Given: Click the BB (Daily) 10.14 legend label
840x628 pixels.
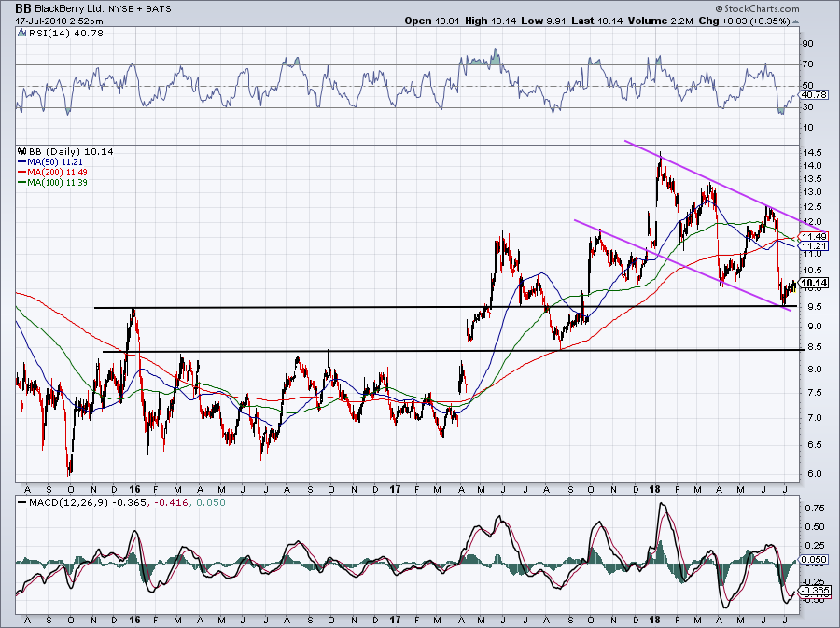Looking at the screenshot, I should point(71,151).
